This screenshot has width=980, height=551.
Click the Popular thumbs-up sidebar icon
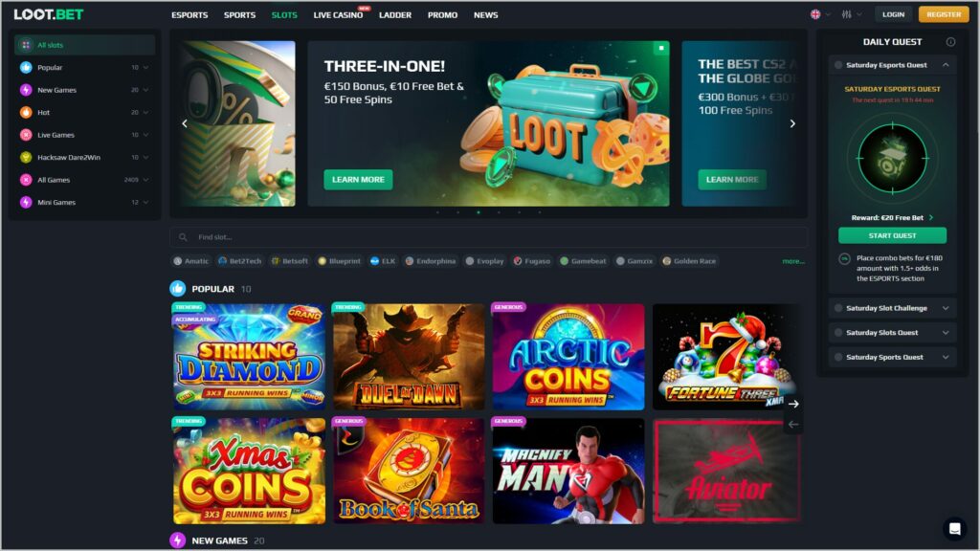point(26,68)
